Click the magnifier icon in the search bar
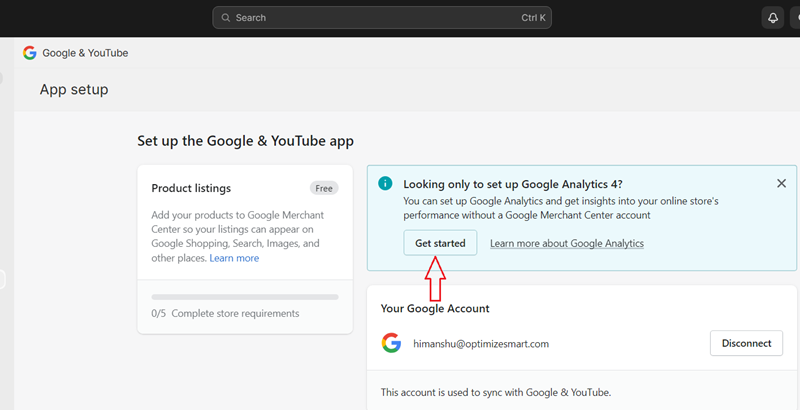The width and height of the screenshot is (800, 410). click(x=226, y=18)
